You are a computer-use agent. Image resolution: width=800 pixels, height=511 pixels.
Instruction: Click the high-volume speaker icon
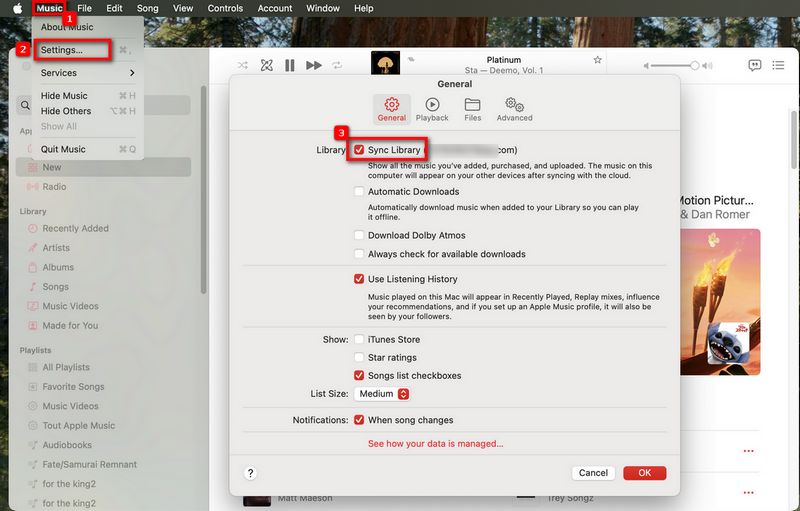pyautogui.click(x=707, y=66)
